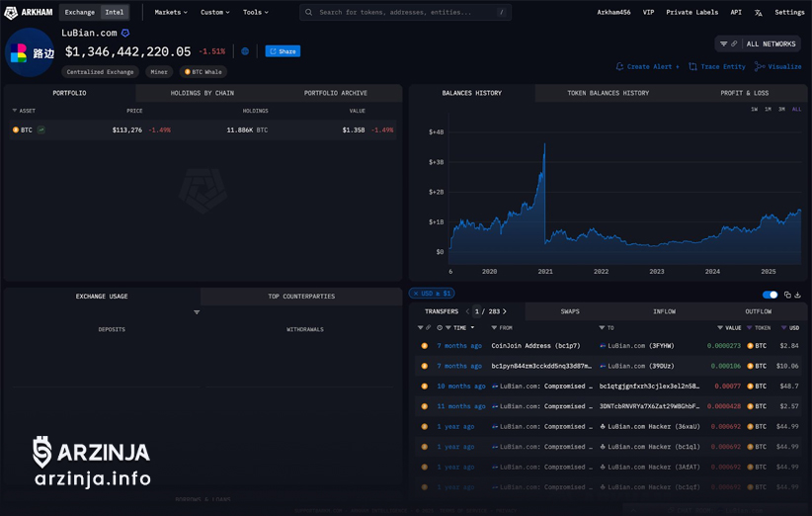Open the Markets dropdown menu
Image resolution: width=812 pixels, height=516 pixels.
(x=171, y=13)
